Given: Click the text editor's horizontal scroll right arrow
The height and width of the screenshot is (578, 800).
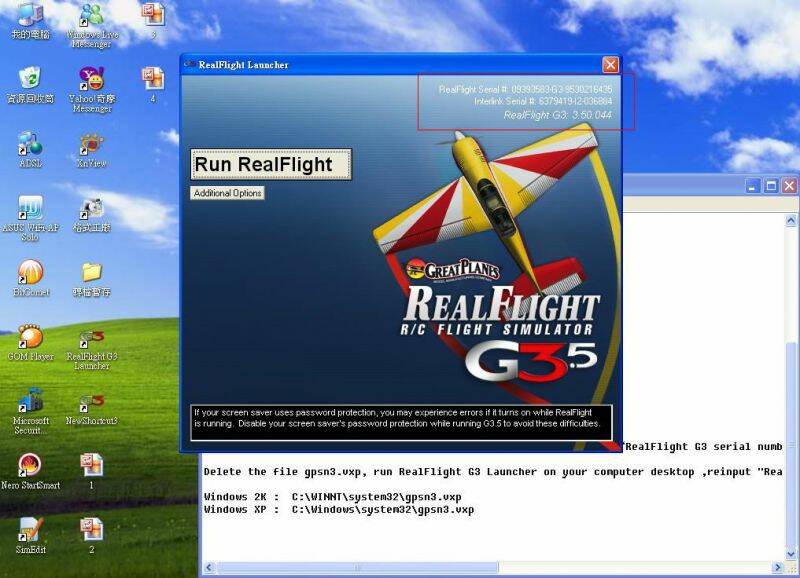Looking at the screenshot, I should pyautogui.click(x=778, y=567).
